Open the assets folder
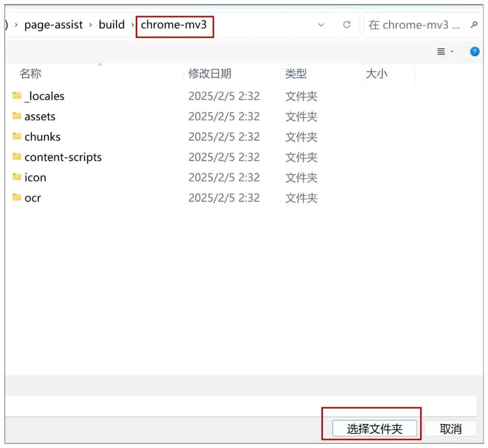This screenshot has width=488, height=448. pos(39,116)
